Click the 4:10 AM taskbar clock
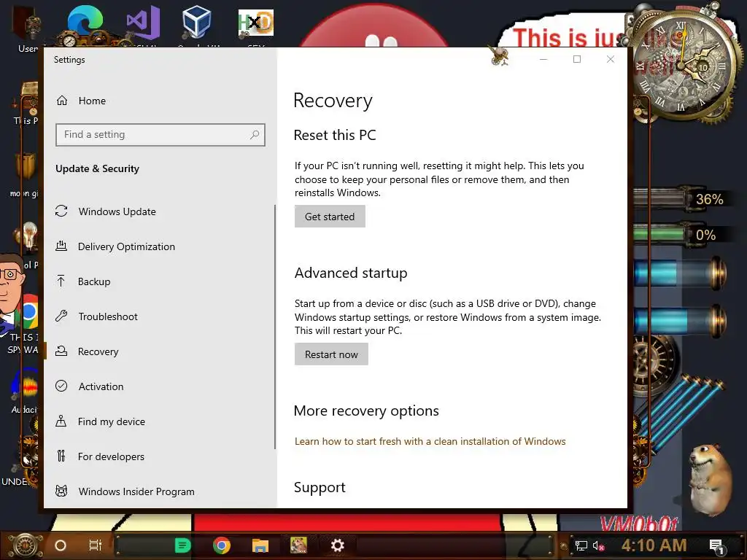This screenshot has height=560, width=747. (x=654, y=545)
